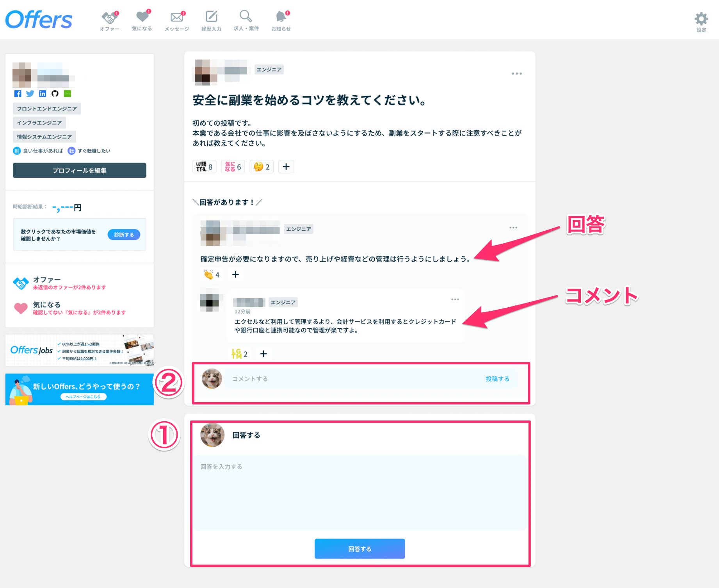Viewport: 719px width, 588px height.
Task: Click the すぐ転職したい status label
Action: [89, 151]
